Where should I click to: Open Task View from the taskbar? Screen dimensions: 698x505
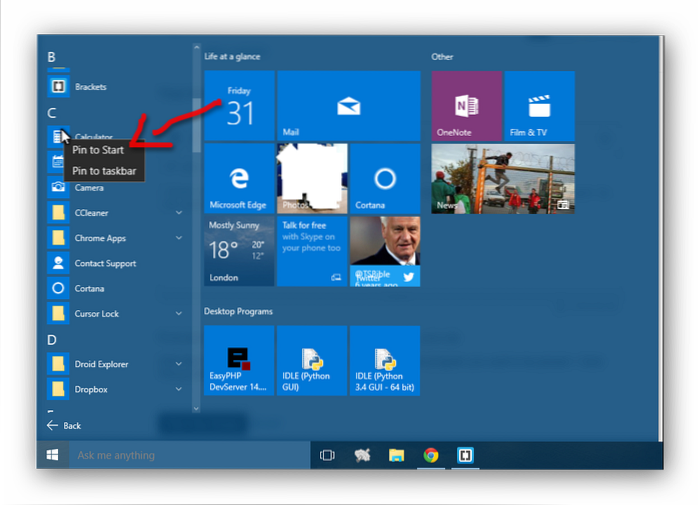coord(326,455)
